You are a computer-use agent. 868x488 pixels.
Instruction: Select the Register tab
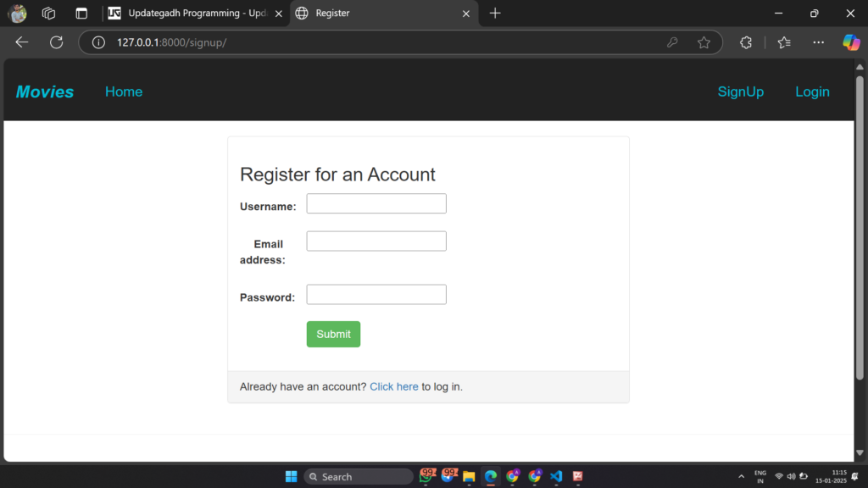[x=383, y=14]
